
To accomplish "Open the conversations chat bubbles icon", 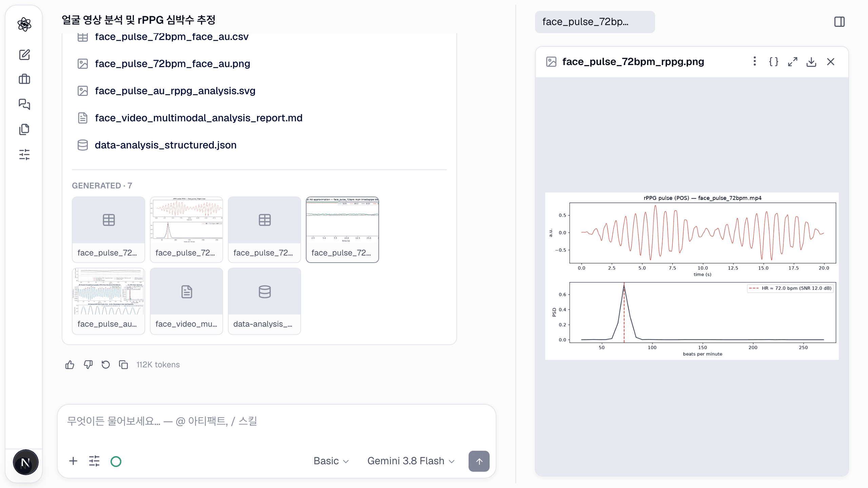I will (x=24, y=104).
